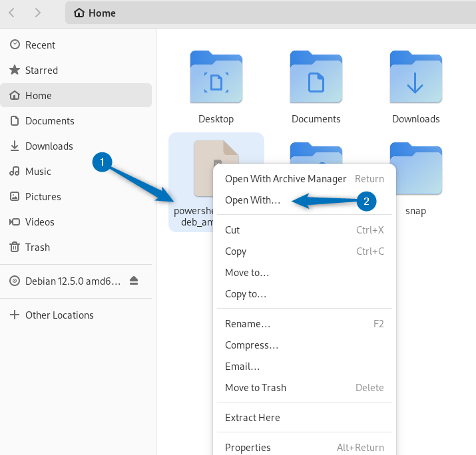Open Trash in the sidebar

(x=37, y=247)
